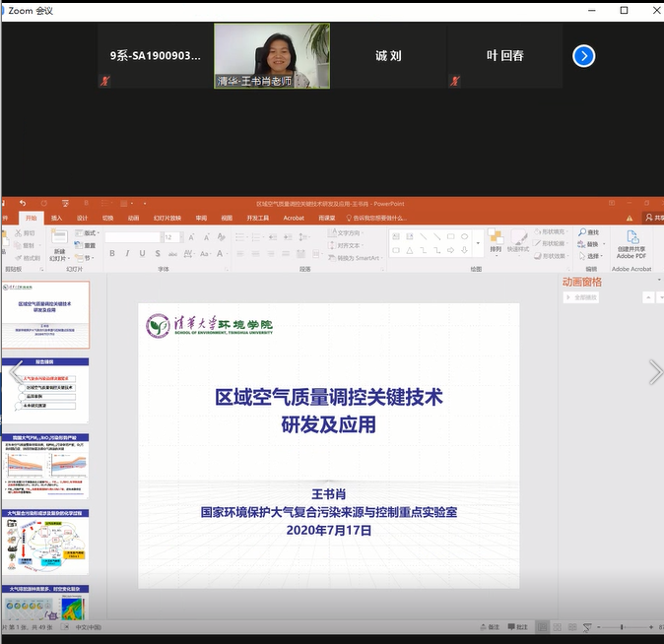Click the Find (查找) icon

(x=588, y=232)
